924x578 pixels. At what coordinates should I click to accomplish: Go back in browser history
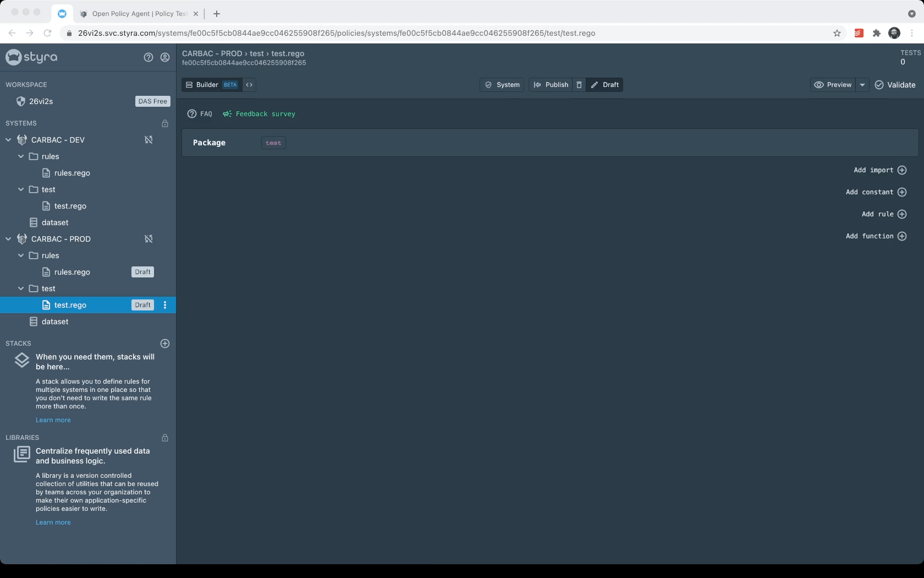(12, 33)
